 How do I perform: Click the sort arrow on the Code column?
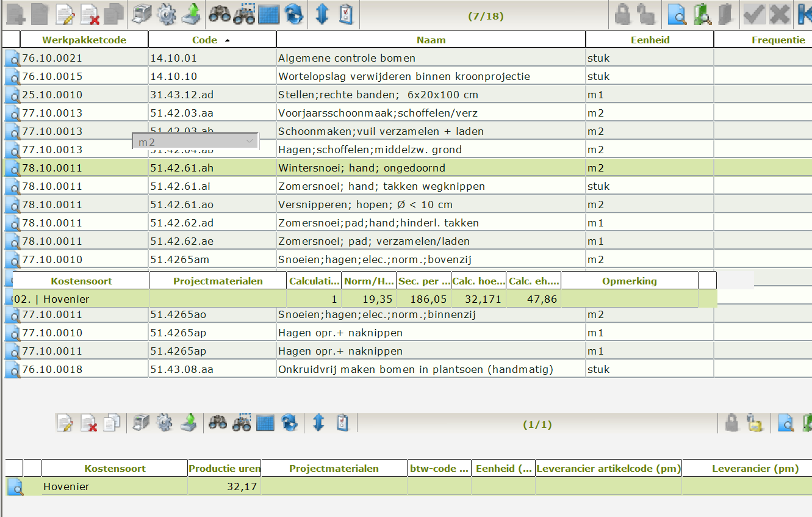click(x=228, y=40)
